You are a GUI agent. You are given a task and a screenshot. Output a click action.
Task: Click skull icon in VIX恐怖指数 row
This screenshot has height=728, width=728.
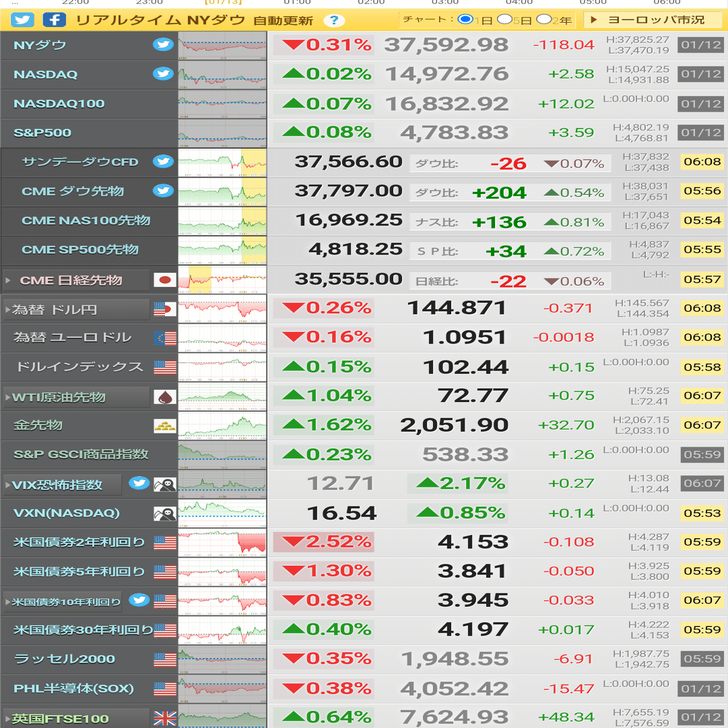(165, 485)
